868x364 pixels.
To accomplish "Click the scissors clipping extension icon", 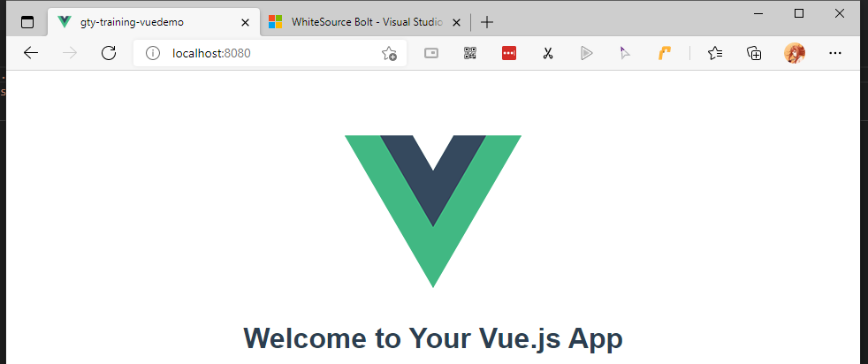I will [548, 53].
